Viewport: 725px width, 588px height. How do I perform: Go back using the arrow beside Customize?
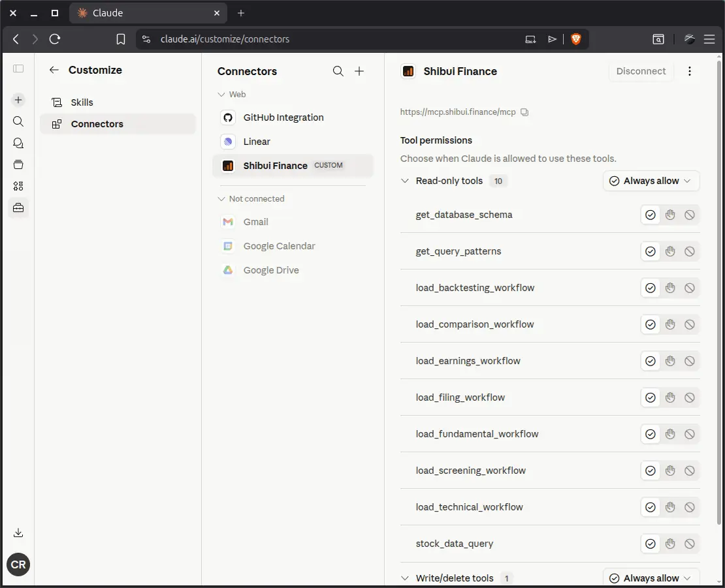pyautogui.click(x=54, y=70)
